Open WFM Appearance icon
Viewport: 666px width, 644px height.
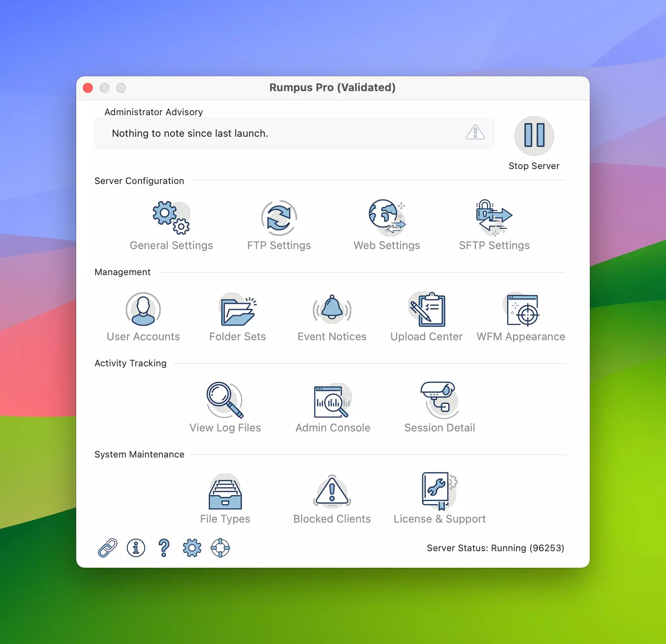point(521,310)
